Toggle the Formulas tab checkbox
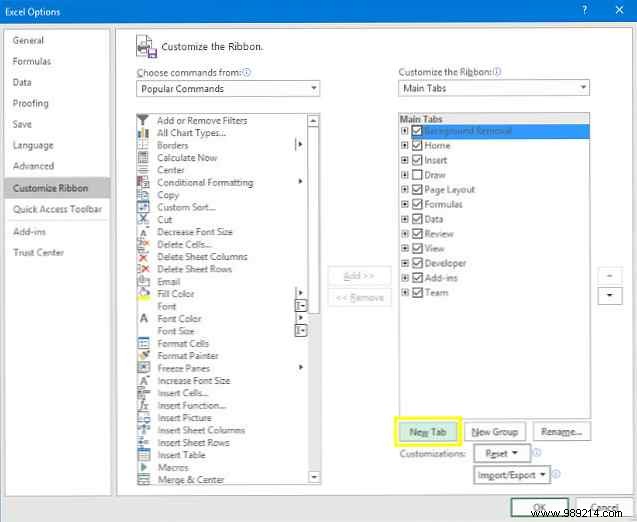637x522 pixels. tap(417, 204)
